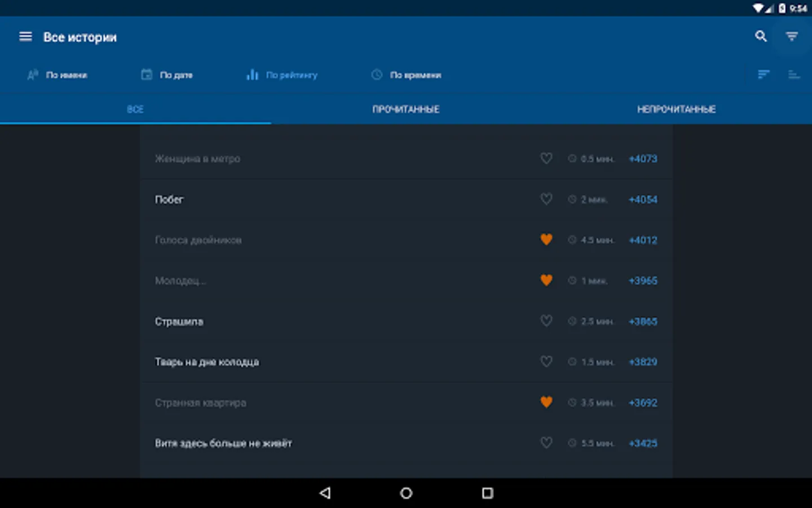Favorite the story Побег
The height and width of the screenshot is (508, 812).
click(x=546, y=199)
